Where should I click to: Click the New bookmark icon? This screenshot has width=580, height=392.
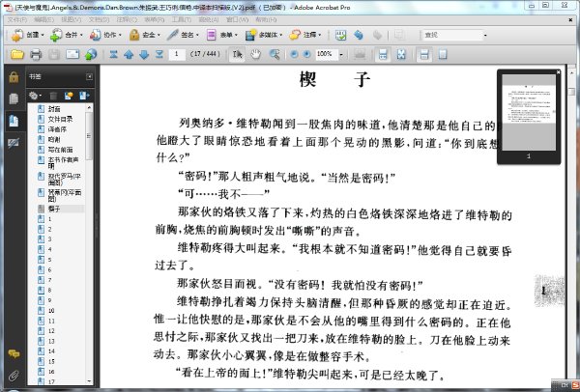point(69,96)
